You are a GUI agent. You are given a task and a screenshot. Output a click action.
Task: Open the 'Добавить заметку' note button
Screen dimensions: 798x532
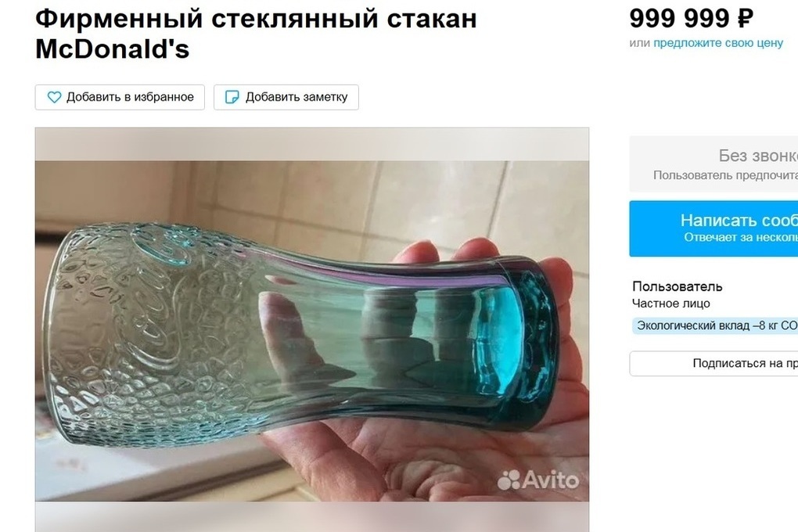coord(286,97)
